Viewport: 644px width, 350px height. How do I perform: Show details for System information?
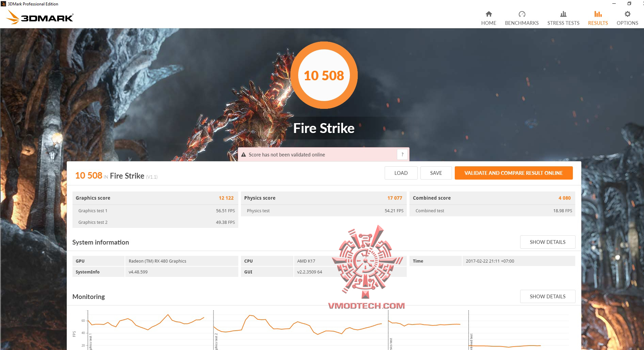[548, 242]
